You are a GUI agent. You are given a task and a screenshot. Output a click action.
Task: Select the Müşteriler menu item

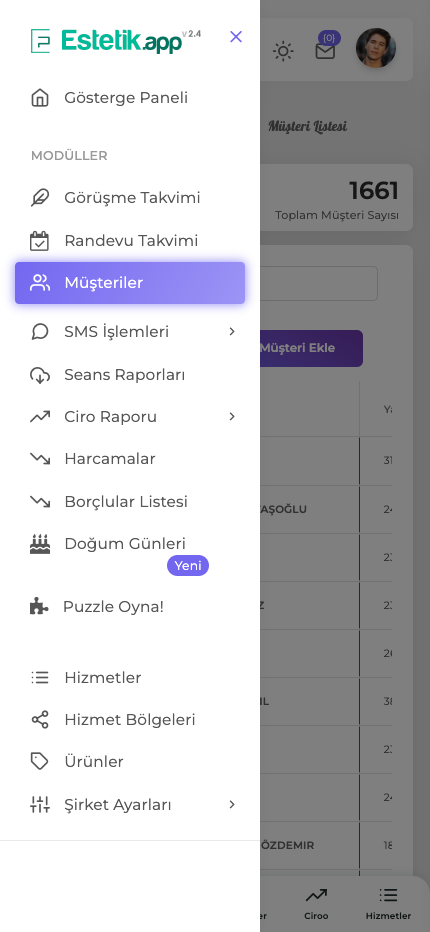[130, 283]
